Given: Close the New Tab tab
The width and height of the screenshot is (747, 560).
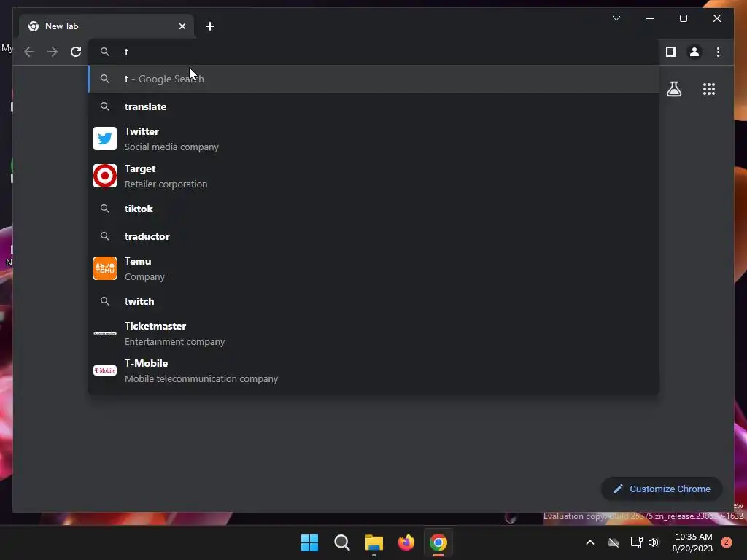Looking at the screenshot, I should (182, 26).
